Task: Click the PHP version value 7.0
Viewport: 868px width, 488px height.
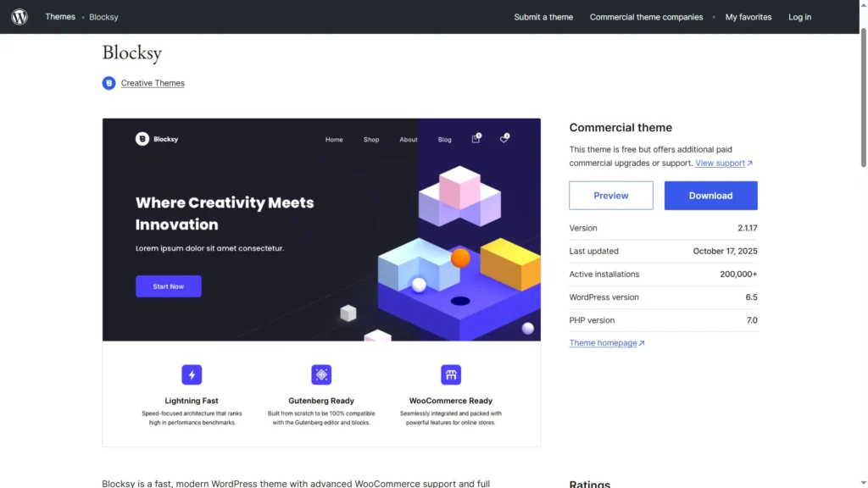Action: 752,320
